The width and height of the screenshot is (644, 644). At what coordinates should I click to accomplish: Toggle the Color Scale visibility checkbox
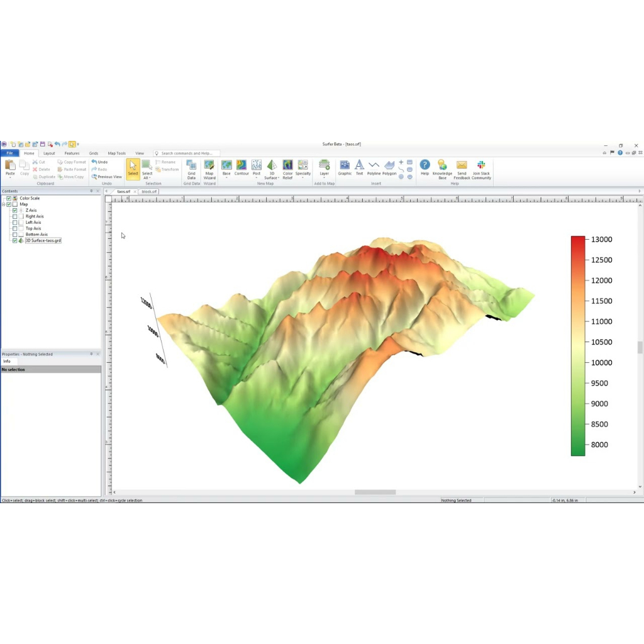pos(9,198)
